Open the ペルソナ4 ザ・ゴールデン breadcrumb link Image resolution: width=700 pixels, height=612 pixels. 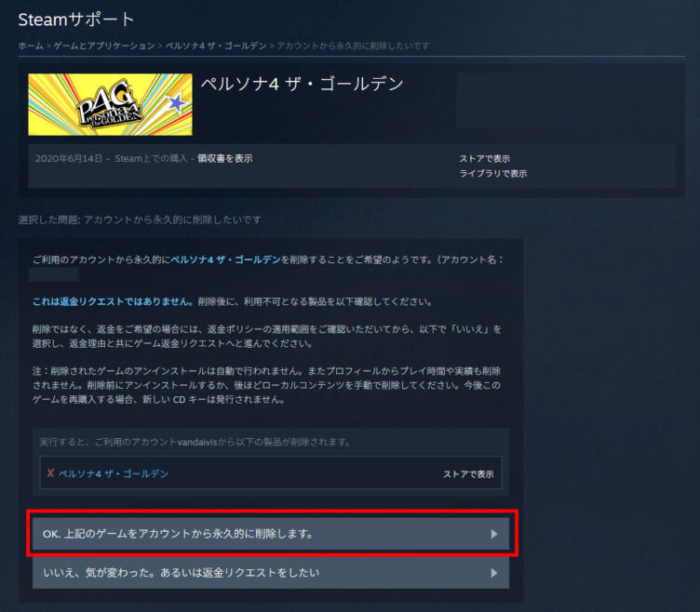click(x=216, y=46)
